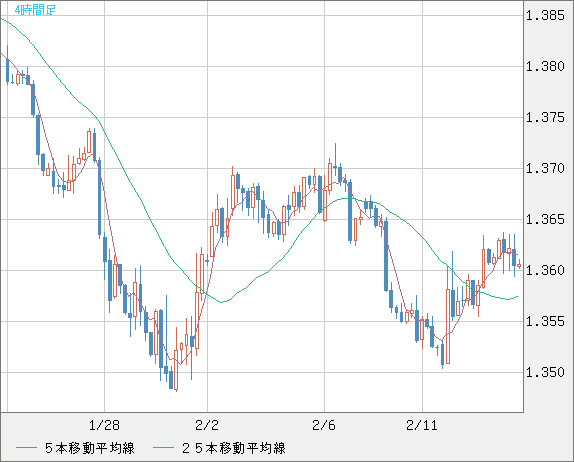The height and width of the screenshot is (462, 574).
Task: Click the 5本移動平均線 legend text
Action: pos(90,448)
